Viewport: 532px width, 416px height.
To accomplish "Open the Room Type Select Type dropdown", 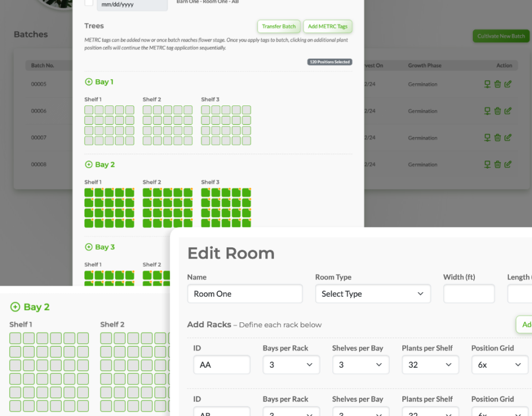I will coord(372,294).
